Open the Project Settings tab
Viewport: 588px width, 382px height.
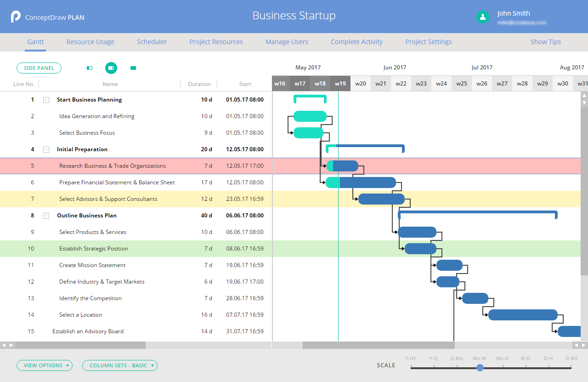[x=428, y=42]
